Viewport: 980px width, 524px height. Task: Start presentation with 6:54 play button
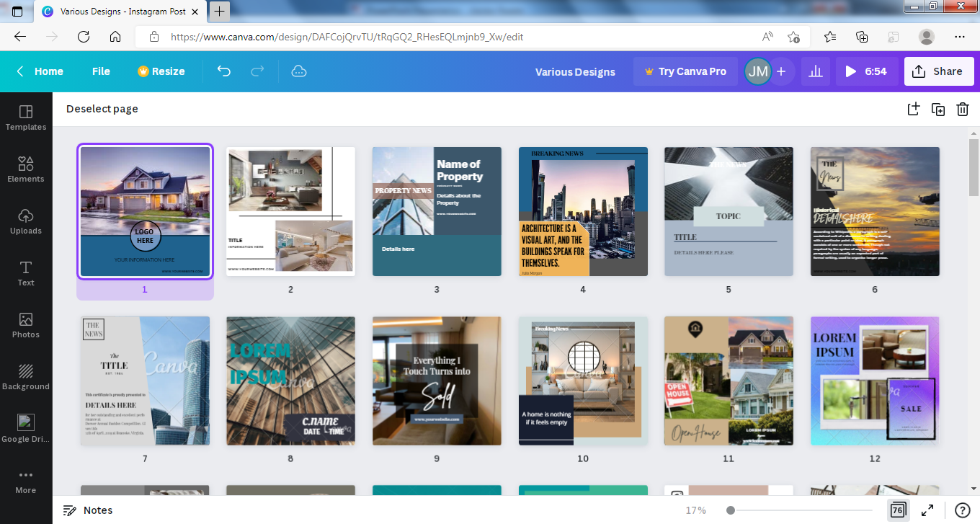tap(867, 71)
